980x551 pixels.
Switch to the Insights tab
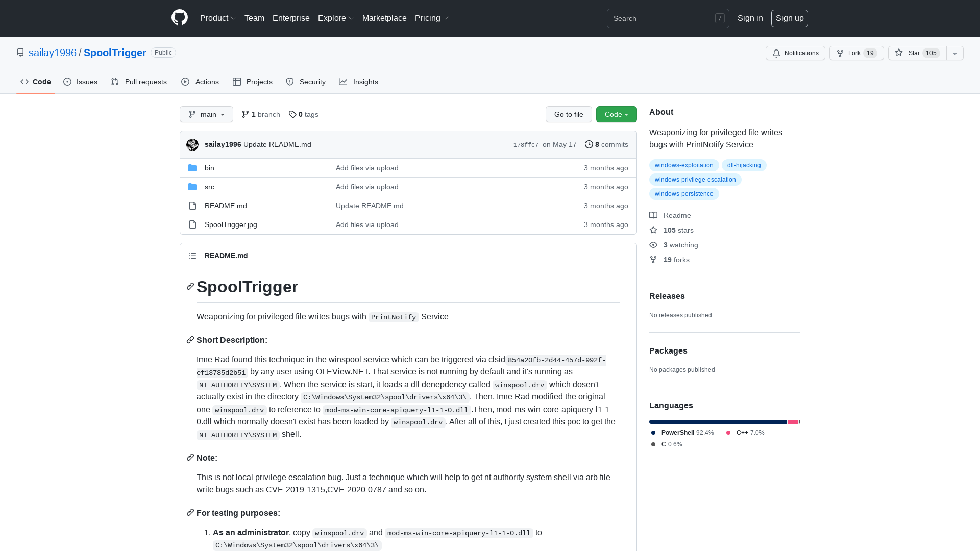[x=358, y=82]
